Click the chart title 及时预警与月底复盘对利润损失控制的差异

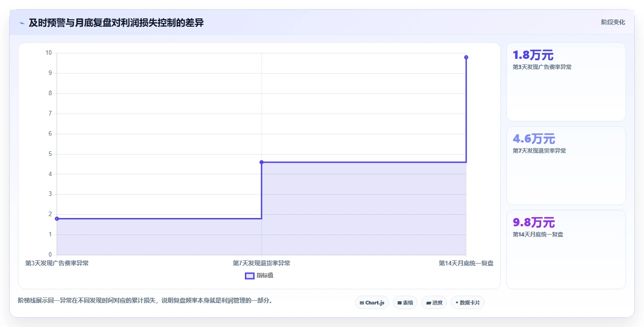pyautogui.click(x=116, y=23)
